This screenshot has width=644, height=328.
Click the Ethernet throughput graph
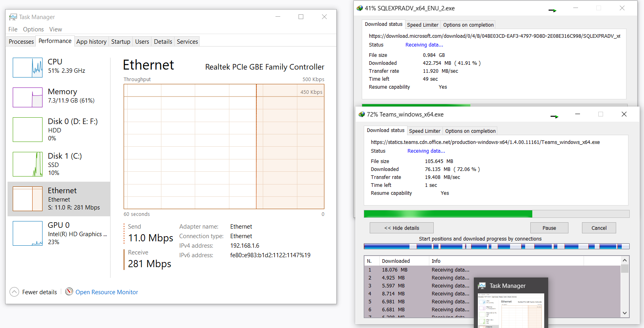click(224, 146)
